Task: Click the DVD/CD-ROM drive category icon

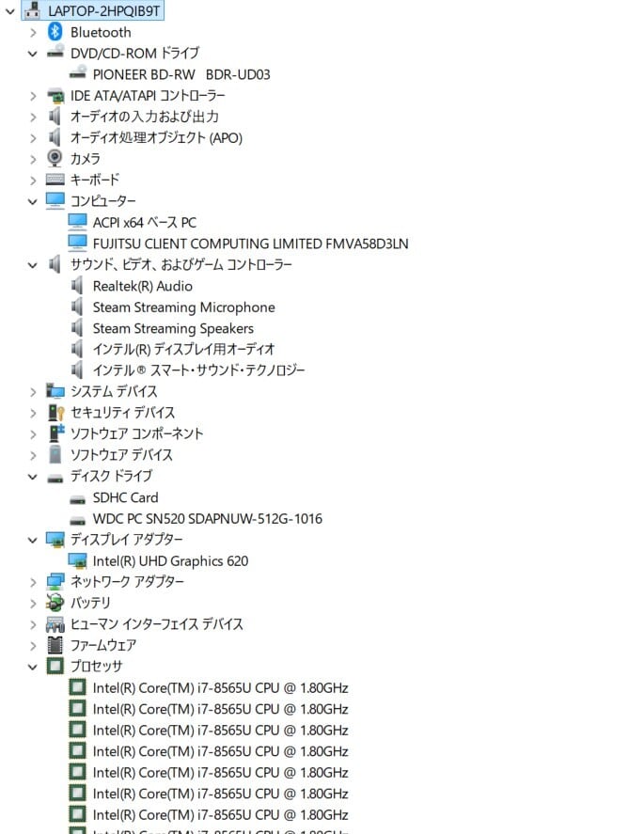Action: pos(55,52)
